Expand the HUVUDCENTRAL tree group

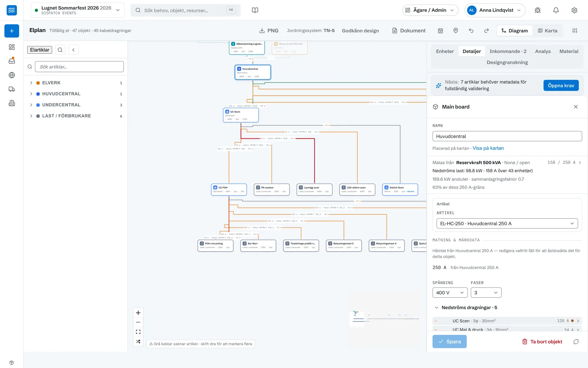[x=31, y=94]
